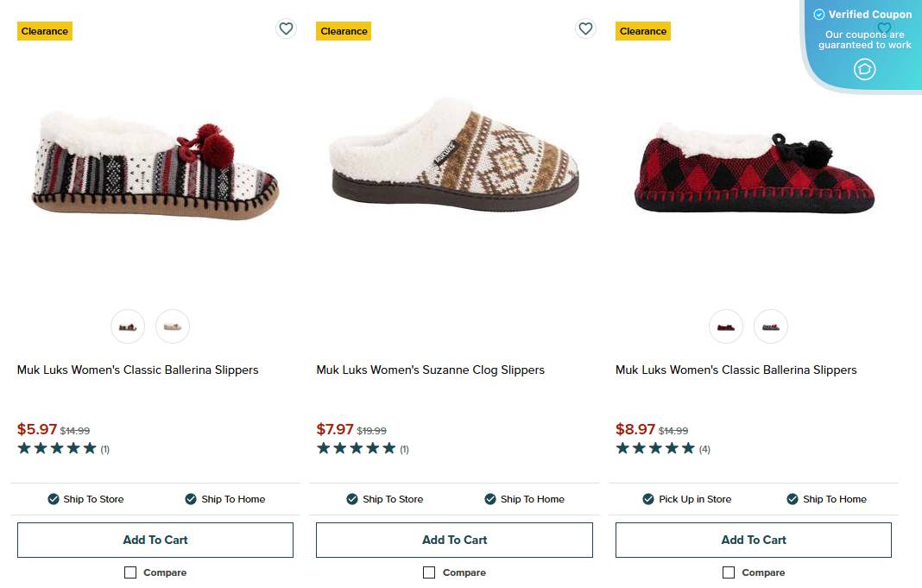The image size is (922, 588).
Task: Click Ship To Home checkmark under Suzanne Clog Slippers
Action: coord(490,499)
